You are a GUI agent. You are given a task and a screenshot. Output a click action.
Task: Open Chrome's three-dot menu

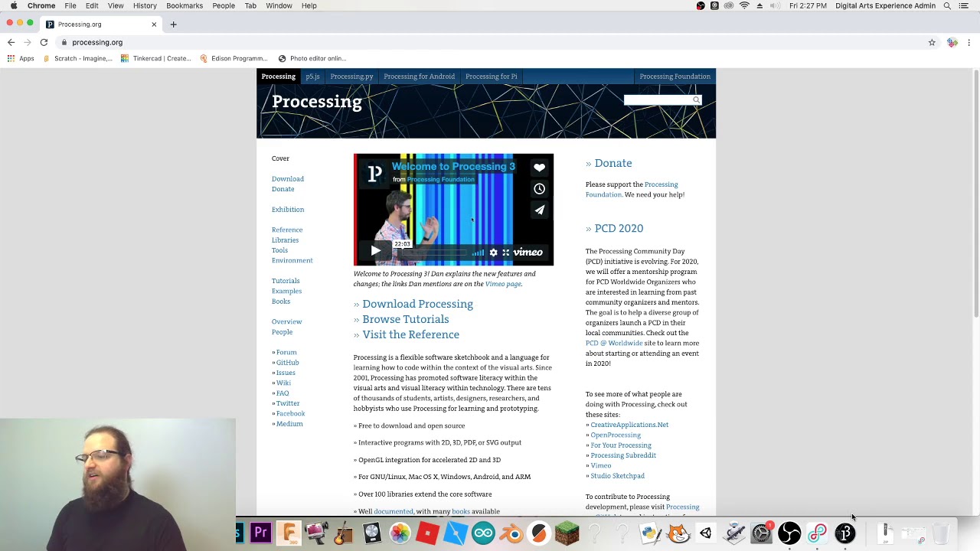pyautogui.click(x=969, y=42)
